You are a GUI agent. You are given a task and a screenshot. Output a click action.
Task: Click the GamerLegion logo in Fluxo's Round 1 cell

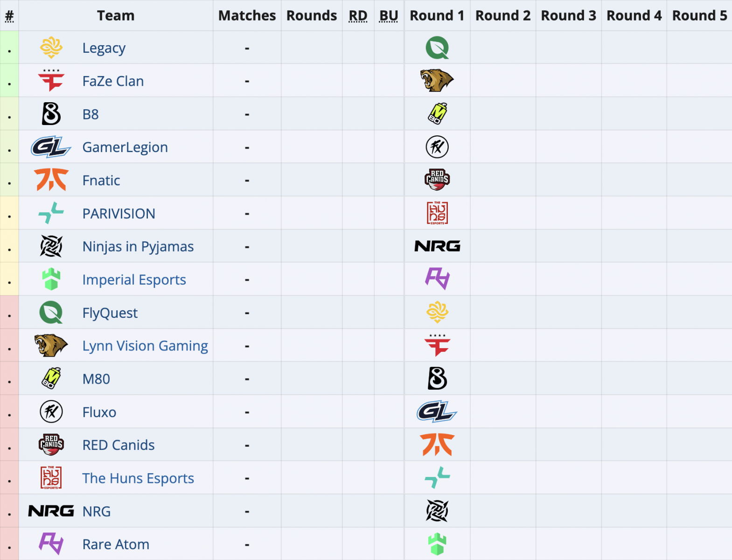click(437, 412)
